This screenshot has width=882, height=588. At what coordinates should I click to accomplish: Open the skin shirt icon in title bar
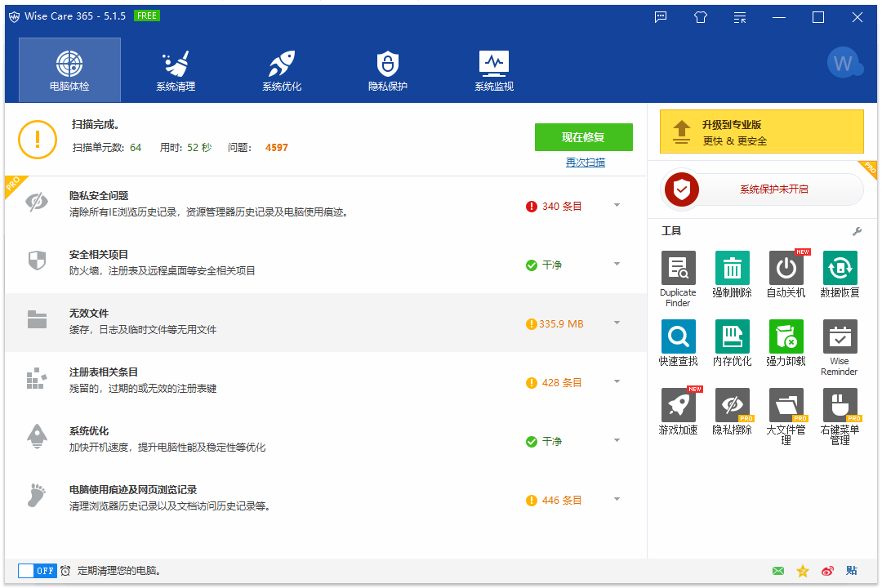click(701, 17)
